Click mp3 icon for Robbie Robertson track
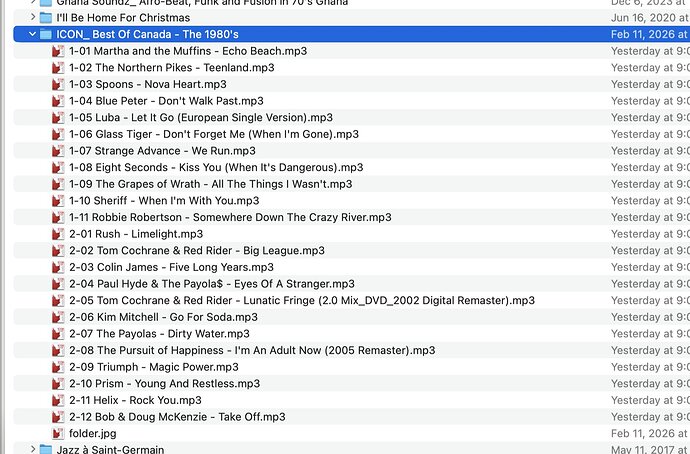 58,217
